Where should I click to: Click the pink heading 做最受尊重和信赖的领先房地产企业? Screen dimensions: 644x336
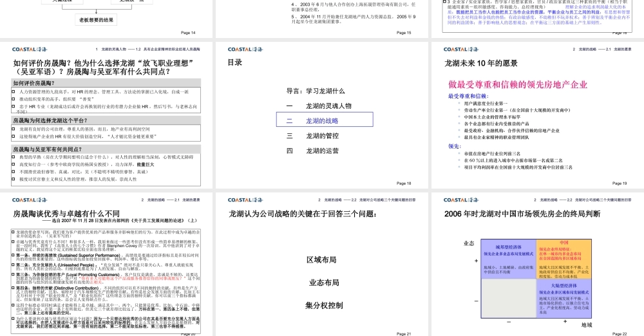(518, 84)
